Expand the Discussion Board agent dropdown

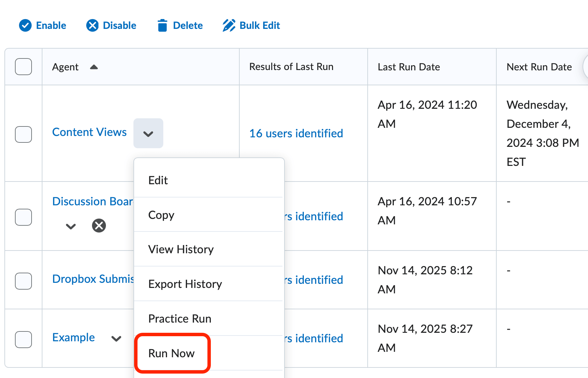coord(71,226)
